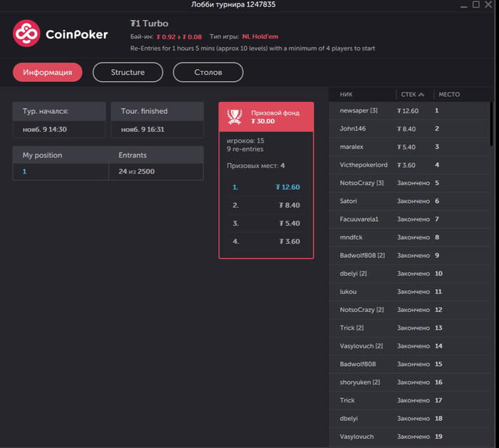
Task: Select player NotsoCrazy [3] row
Action: (x=409, y=183)
